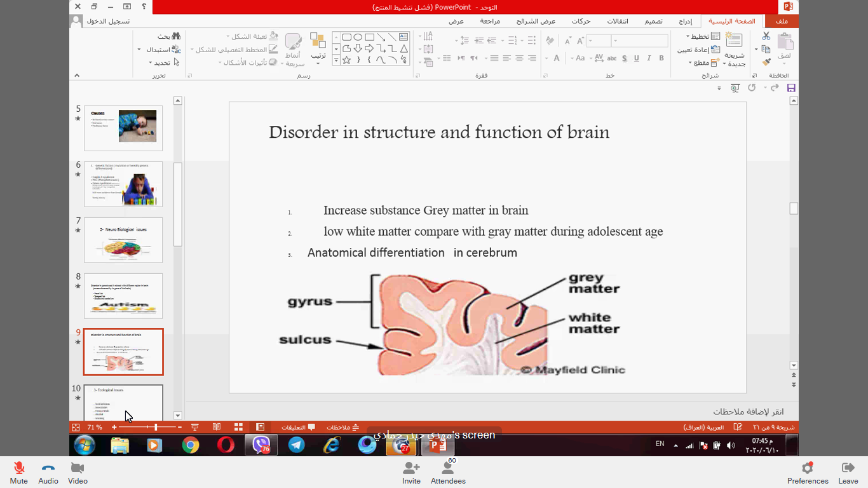Start slideshow from quick access toolbar icon
Screen dimensions: 868x488
(735, 88)
